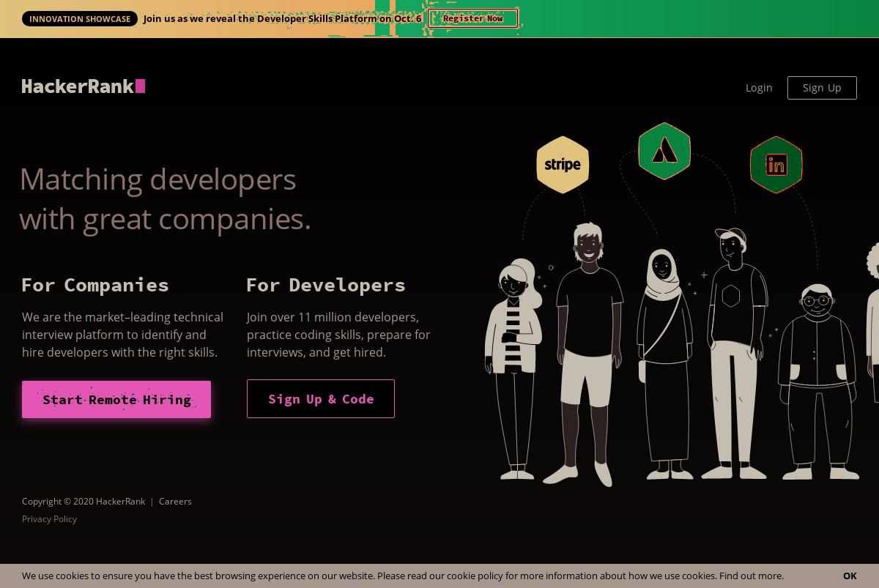Click the Innovation Showcase badge
879x588 pixels.
pyautogui.click(x=80, y=19)
